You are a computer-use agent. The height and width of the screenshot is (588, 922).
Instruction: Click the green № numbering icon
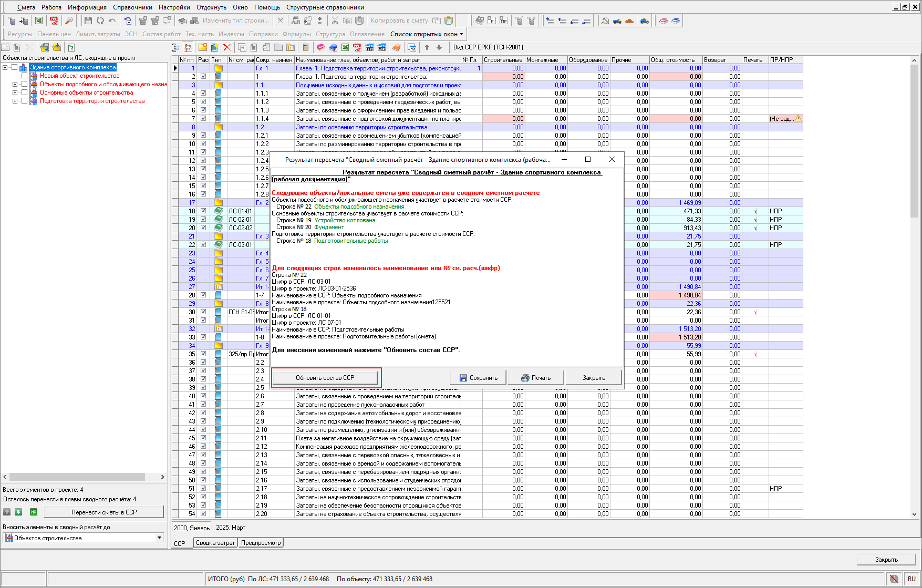click(x=33, y=512)
